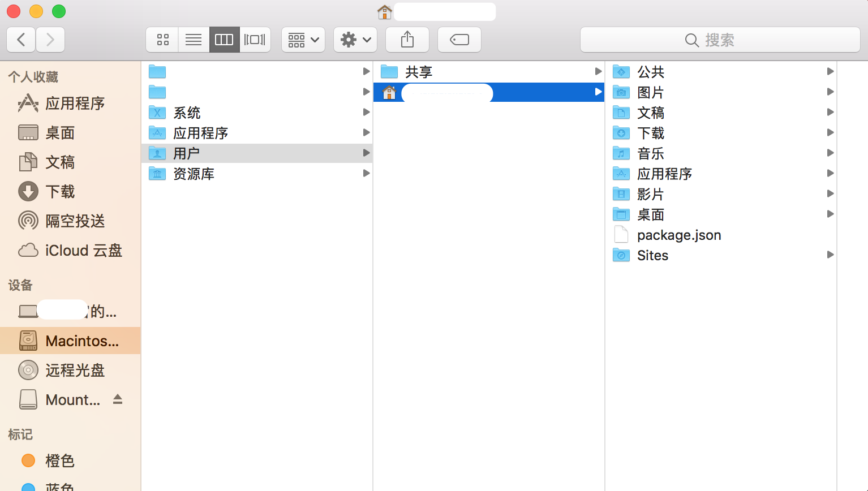Click the 用户 folder person icon
This screenshot has width=868, height=491.
click(157, 153)
